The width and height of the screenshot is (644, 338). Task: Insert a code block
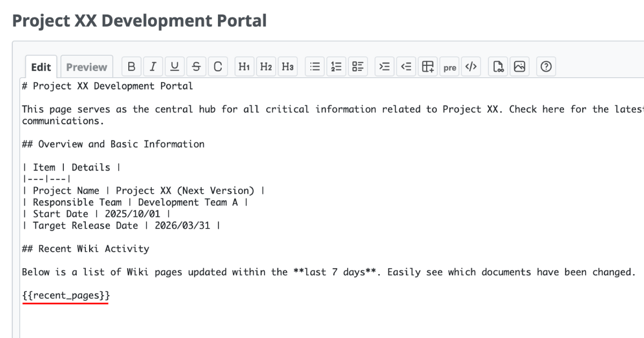point(471,67)
